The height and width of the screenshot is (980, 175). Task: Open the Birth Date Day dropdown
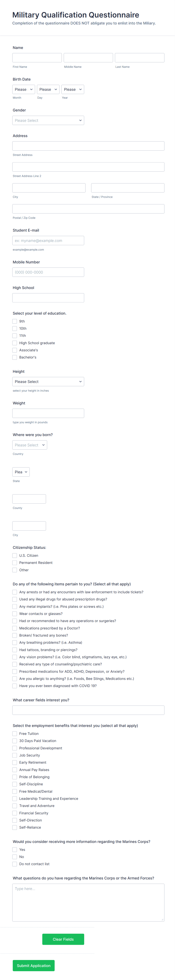coord(48,89)
